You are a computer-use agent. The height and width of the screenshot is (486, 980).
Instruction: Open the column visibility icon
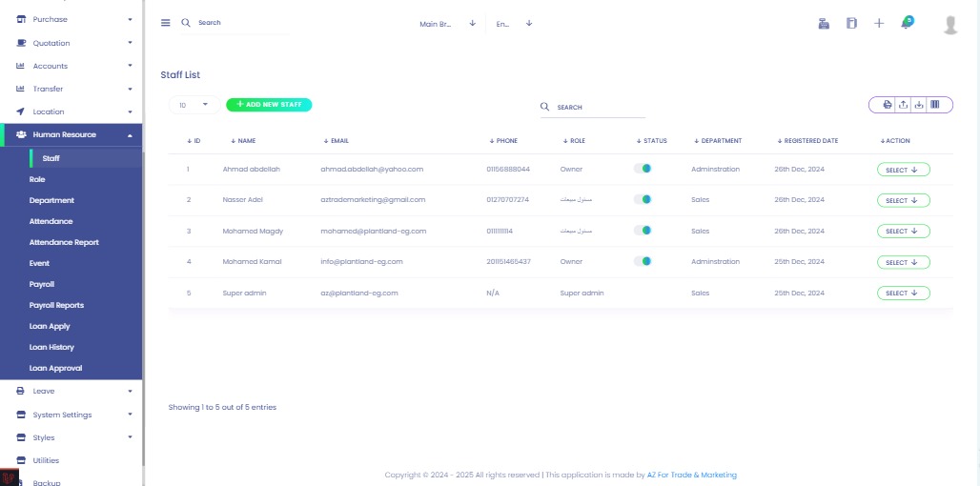[x=935, y=105]
